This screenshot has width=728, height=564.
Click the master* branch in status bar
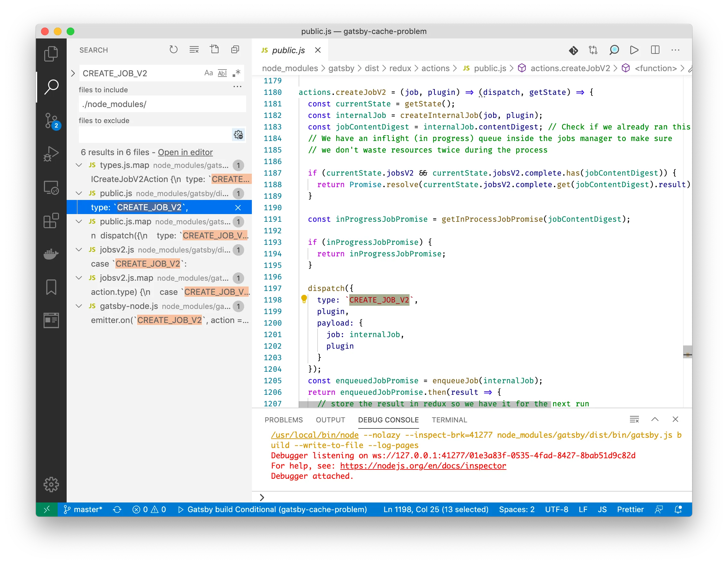click(83, 509)
